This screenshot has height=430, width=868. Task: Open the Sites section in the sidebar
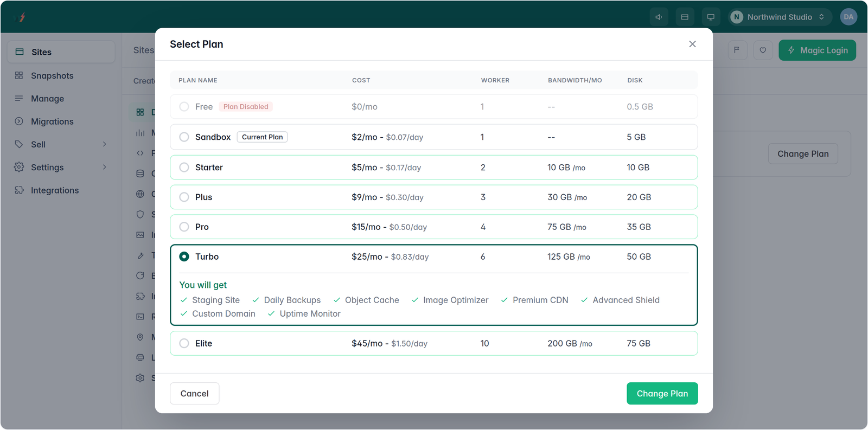61,52
